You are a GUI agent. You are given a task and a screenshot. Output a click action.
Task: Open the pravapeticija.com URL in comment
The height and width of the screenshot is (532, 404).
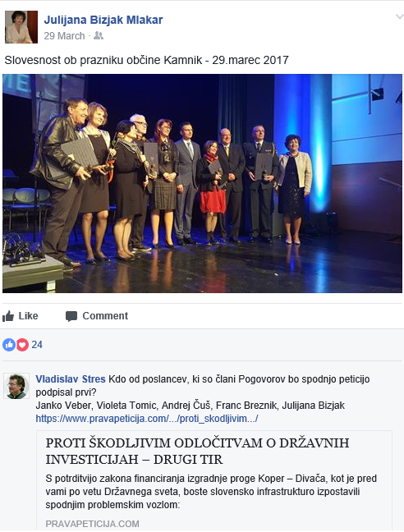(x=147, y=419)
